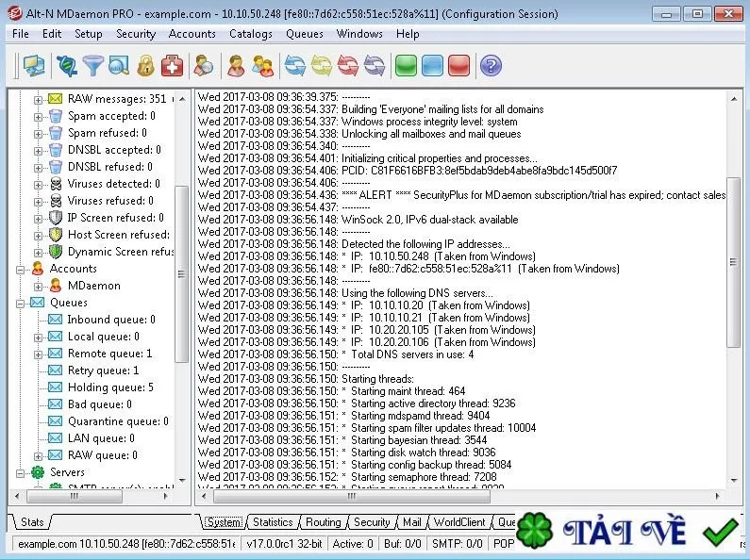The height and width of the screenshot is (560, 750).
Task: Open the Security menu
Action: [136, 34]
